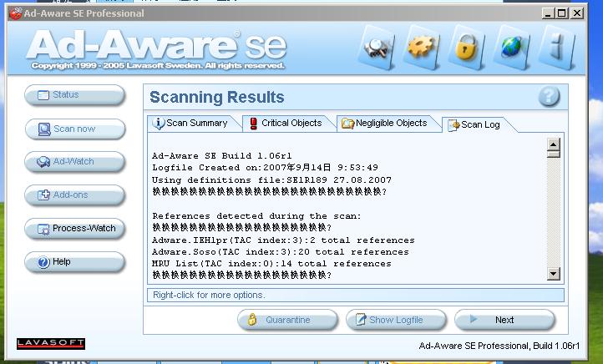Click the Ad-Aware title bar bug icon
Viewport: 603px width, 364px height.
coord(16,13)
